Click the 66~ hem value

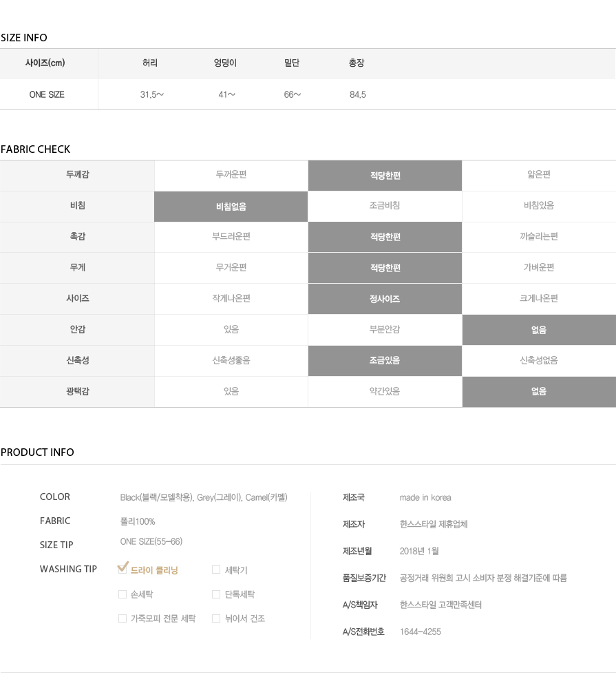click(x=293, y=94)
